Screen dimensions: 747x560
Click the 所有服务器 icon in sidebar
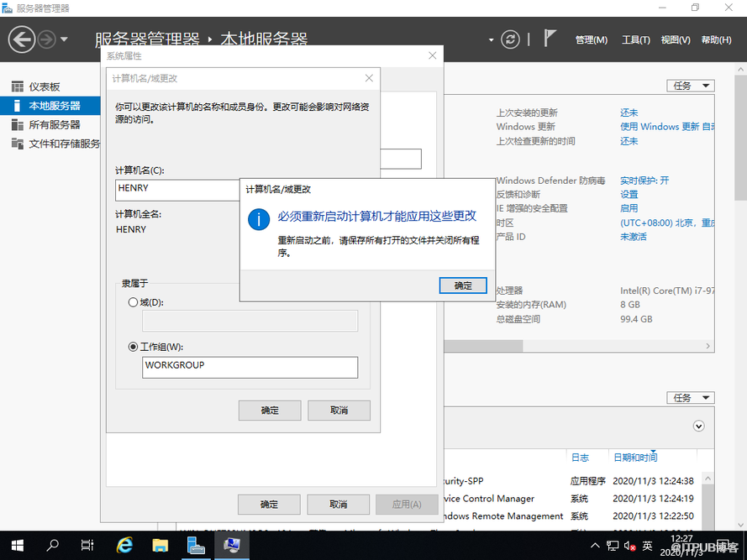(x=18, y=125)
